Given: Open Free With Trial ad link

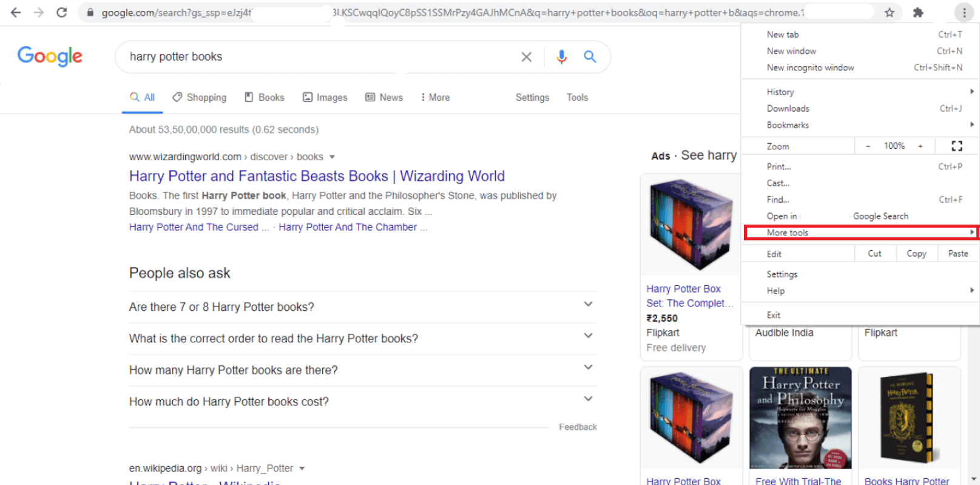Looking at the screenshot, I should point(799,481).
